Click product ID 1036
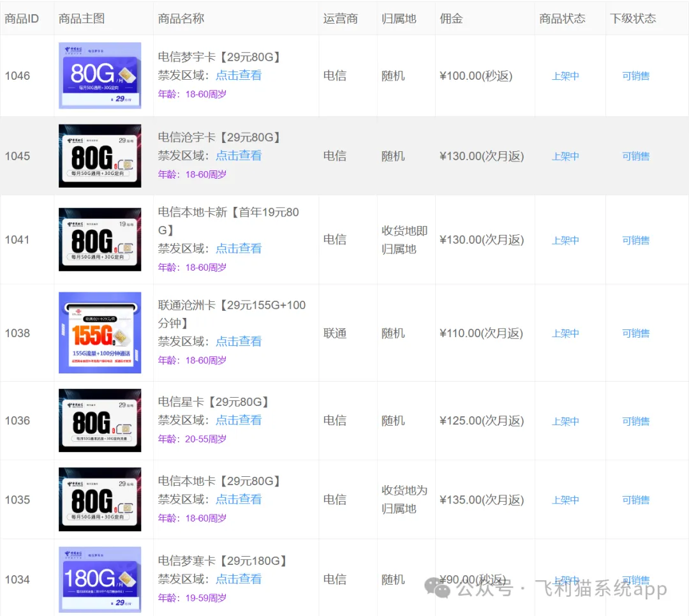 click(x=17, y=421)
